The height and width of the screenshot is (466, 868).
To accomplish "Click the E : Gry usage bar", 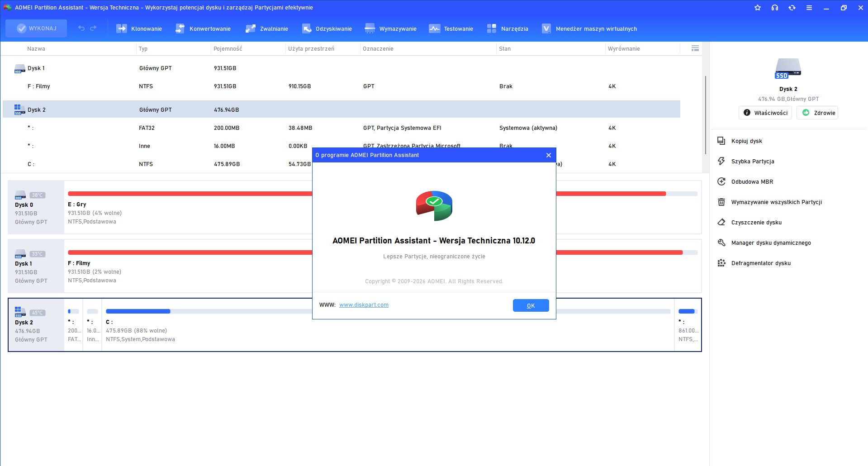I will pos(383,194).
